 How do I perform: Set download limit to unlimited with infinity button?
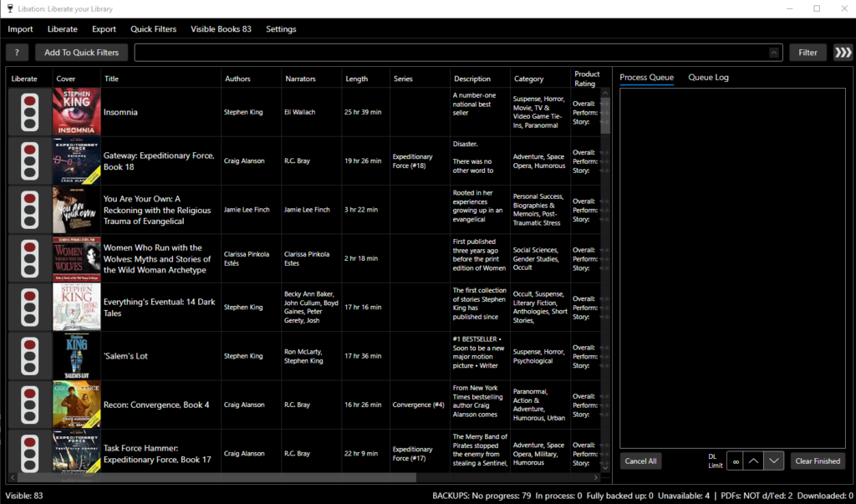pos(736,461)
